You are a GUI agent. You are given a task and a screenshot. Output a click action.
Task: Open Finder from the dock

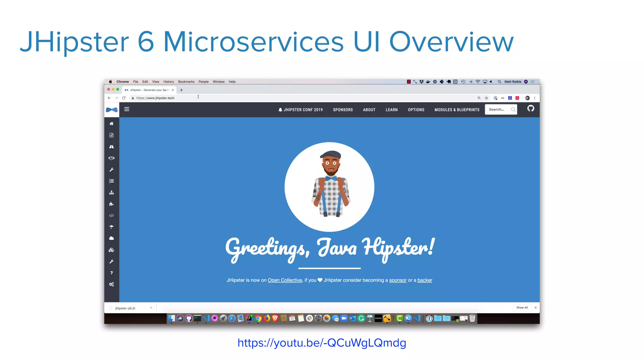(x=171, y=318)
